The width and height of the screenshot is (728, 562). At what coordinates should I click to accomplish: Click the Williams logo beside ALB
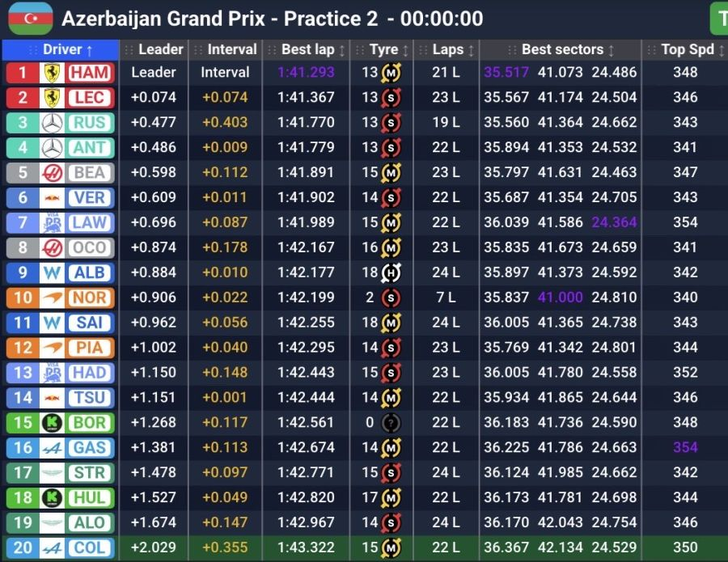pyautogui.click(x=52, y=273)
